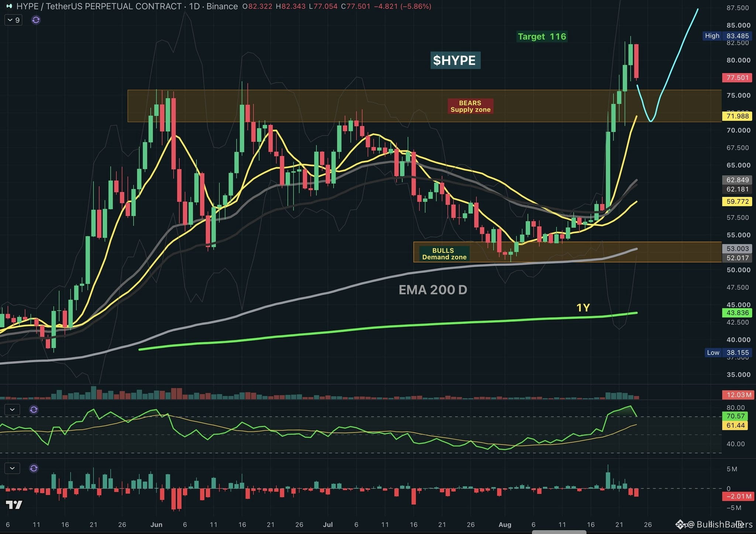
Task: Click the 52.017 price label
Action: (738, 258)
